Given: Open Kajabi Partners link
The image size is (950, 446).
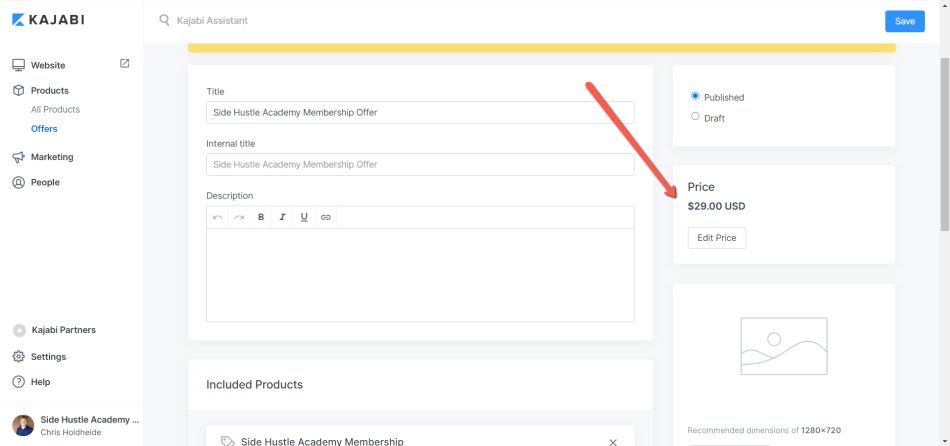Looking at the screenshot, I should (x=64, y=330).
